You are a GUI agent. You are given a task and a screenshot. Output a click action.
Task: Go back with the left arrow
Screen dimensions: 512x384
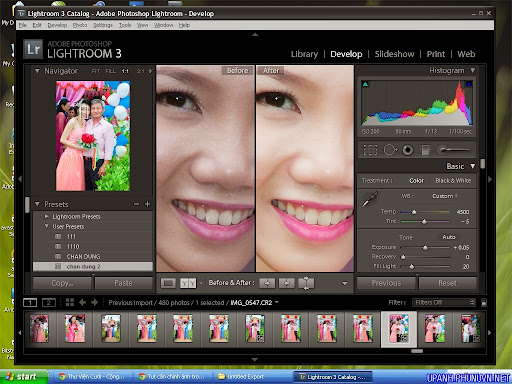click(x=82, y=302)
